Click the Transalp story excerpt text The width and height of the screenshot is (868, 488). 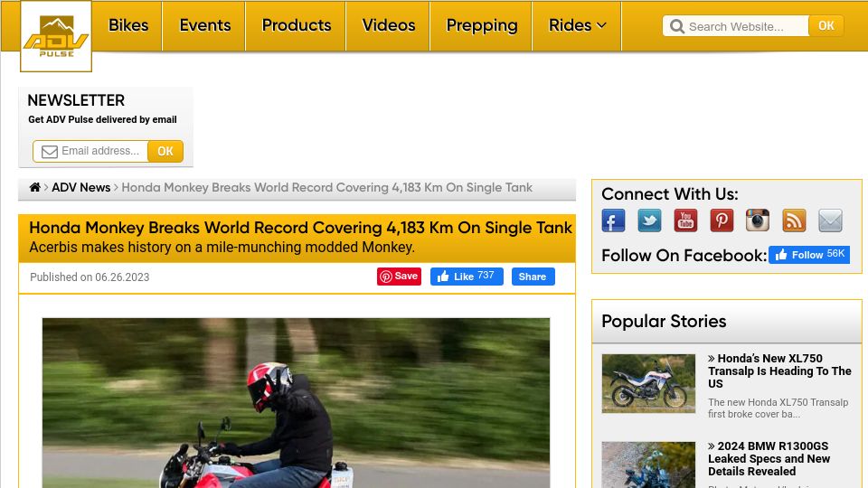pyautogui.click(x=778, y=408)
